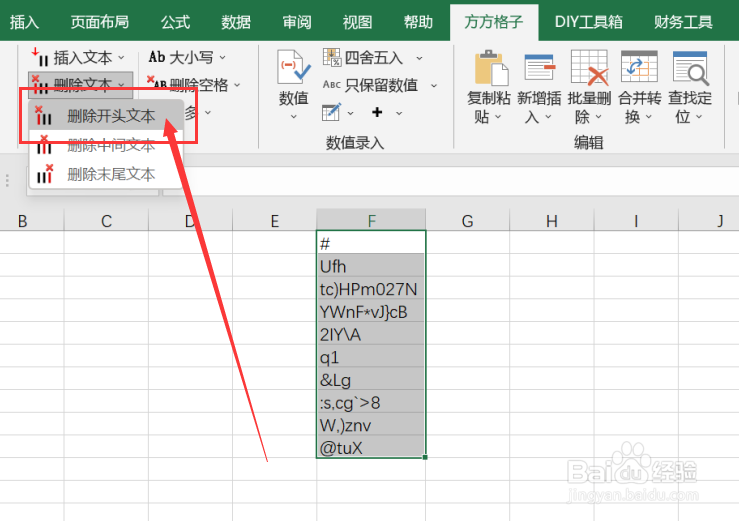Expand the 大小写 dropdown arrow
Image resolution: width=739 pixels, height=521 pixels.
222,58
